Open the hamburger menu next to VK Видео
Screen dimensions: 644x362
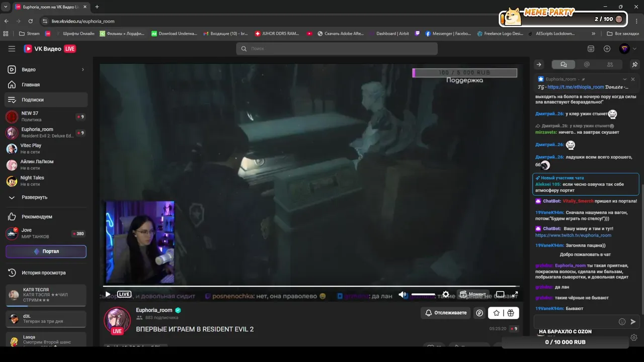pyautogui.click(x=12, y=49)
